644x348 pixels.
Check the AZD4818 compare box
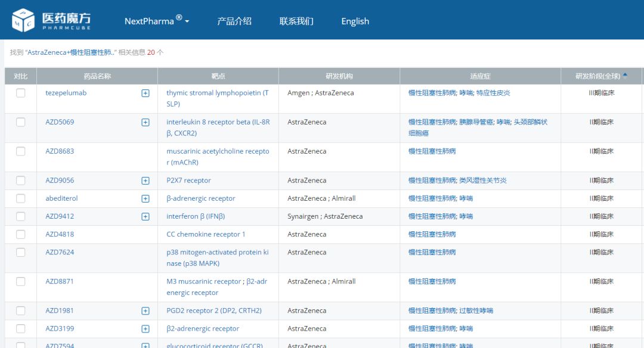point(20,234)
